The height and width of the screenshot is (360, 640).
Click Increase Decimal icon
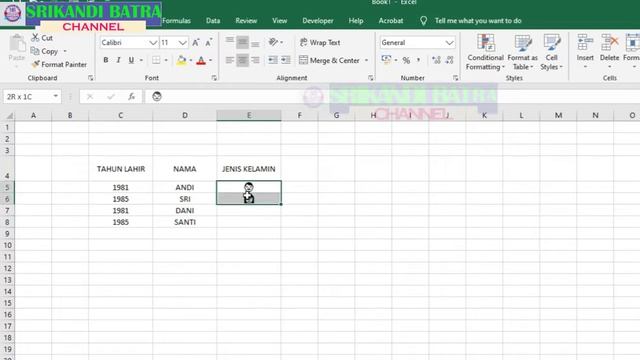(x=436, y=60)
